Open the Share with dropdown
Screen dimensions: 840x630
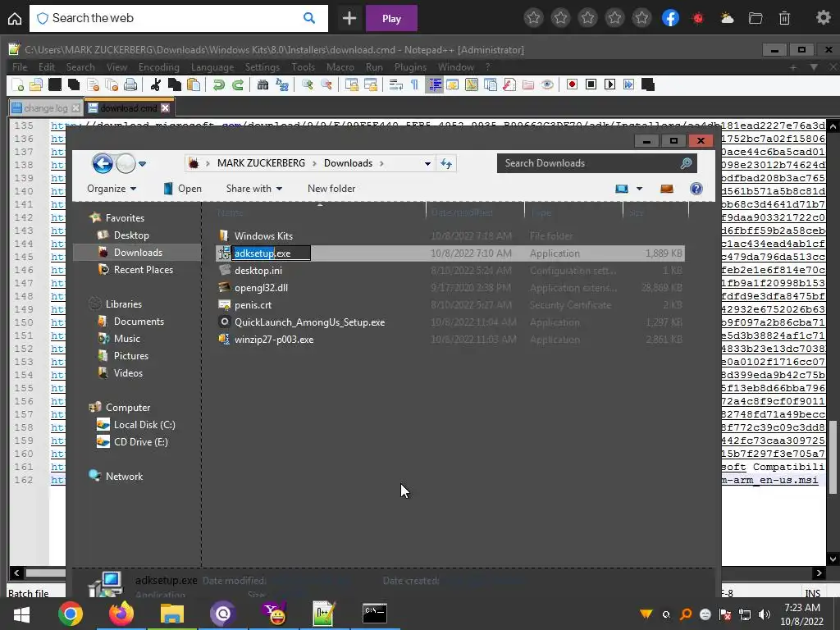click(254, 189)
